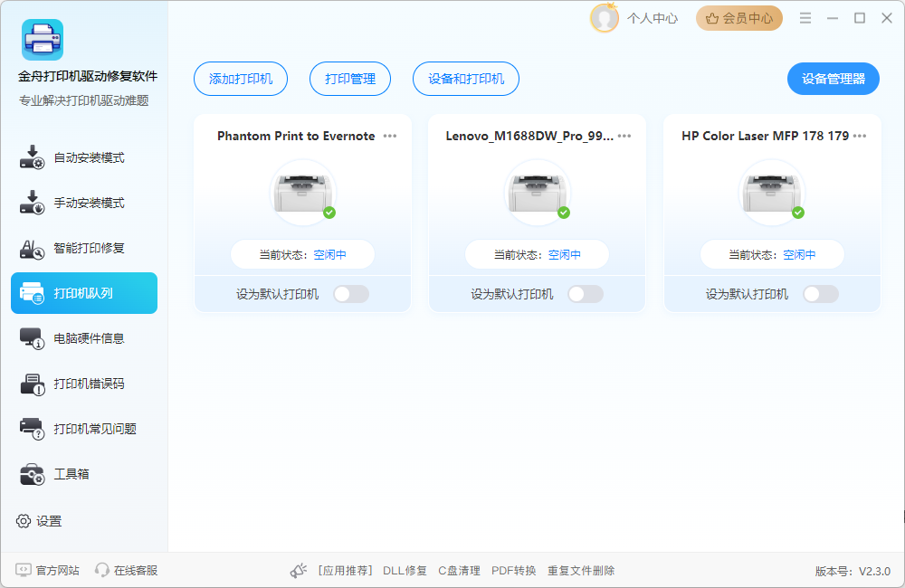Open 会员中心

(739, 18)
